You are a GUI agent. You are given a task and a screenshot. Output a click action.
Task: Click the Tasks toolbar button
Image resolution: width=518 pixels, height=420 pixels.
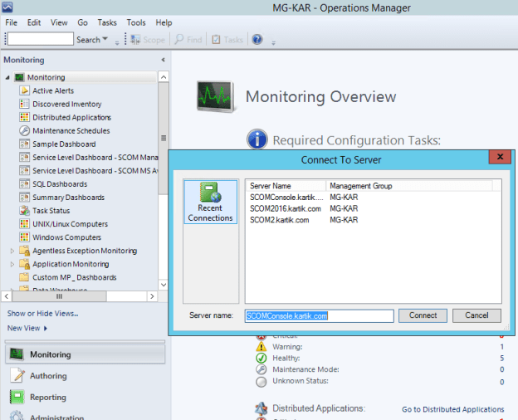(227, 40)
